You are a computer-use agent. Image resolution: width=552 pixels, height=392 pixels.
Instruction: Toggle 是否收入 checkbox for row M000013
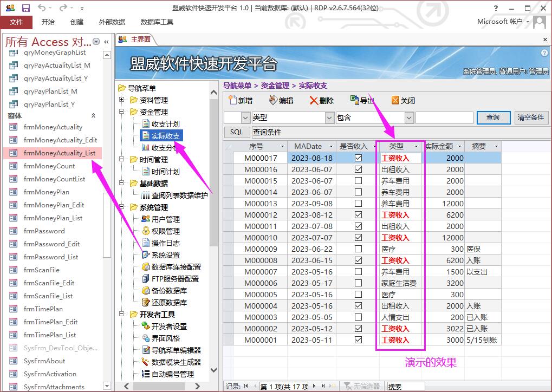358,204
